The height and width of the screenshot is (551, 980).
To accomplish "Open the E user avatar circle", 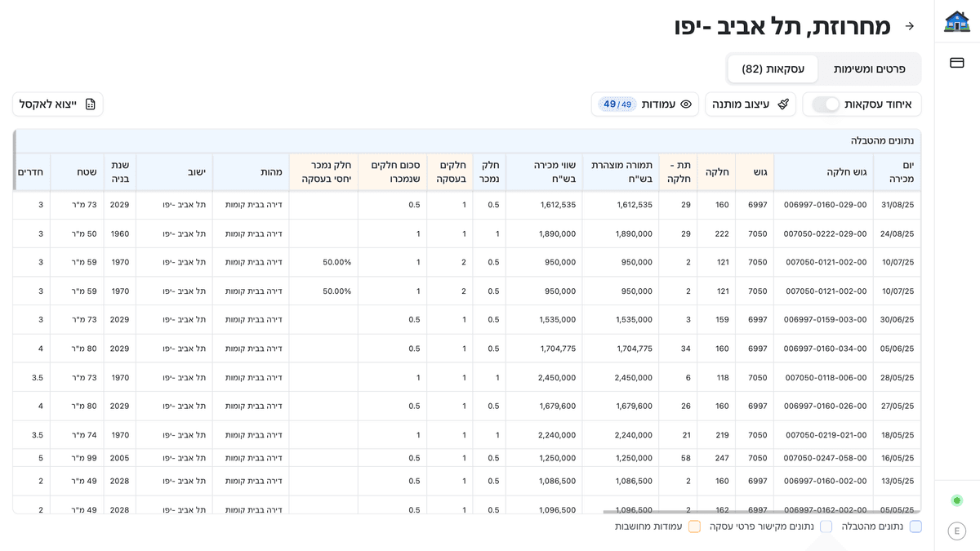I will [956, 531].
